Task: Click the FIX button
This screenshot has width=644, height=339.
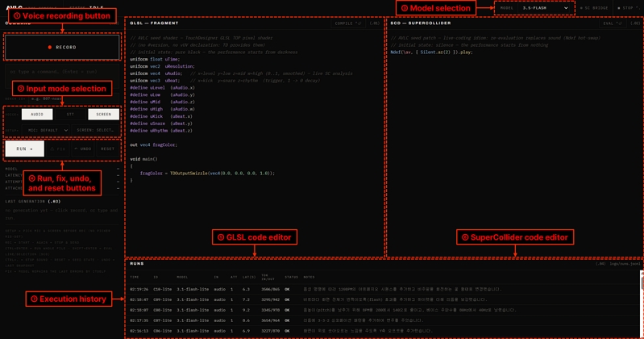Action: 58,149
